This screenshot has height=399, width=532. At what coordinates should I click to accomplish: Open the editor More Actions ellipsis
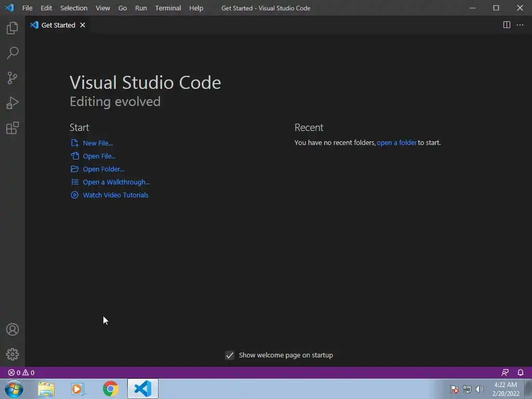pyautogui.click(x=520, y=25)
